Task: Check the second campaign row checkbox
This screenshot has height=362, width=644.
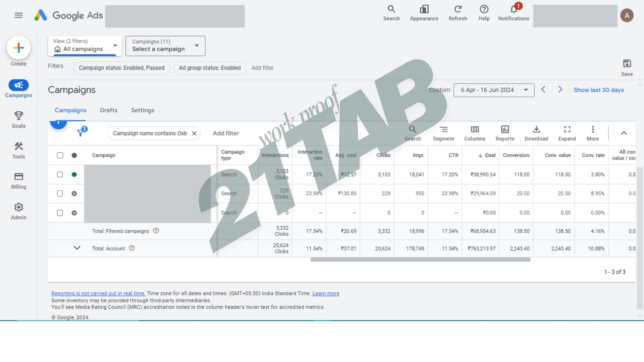Action: (60, 194)
